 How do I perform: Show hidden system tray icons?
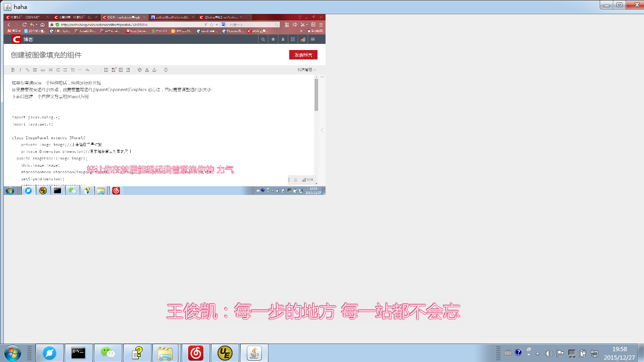pyautogui.click(x=538, y=353)
